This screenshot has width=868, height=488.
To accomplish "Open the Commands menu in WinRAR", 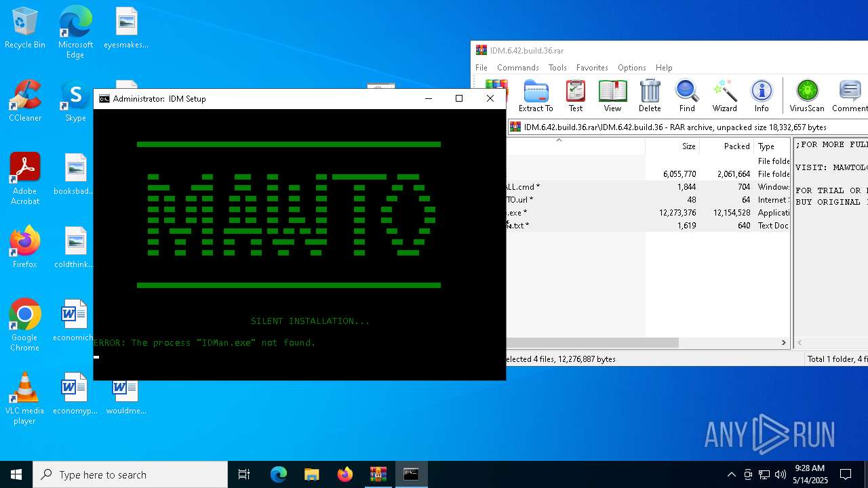I will tap(517, 68).
